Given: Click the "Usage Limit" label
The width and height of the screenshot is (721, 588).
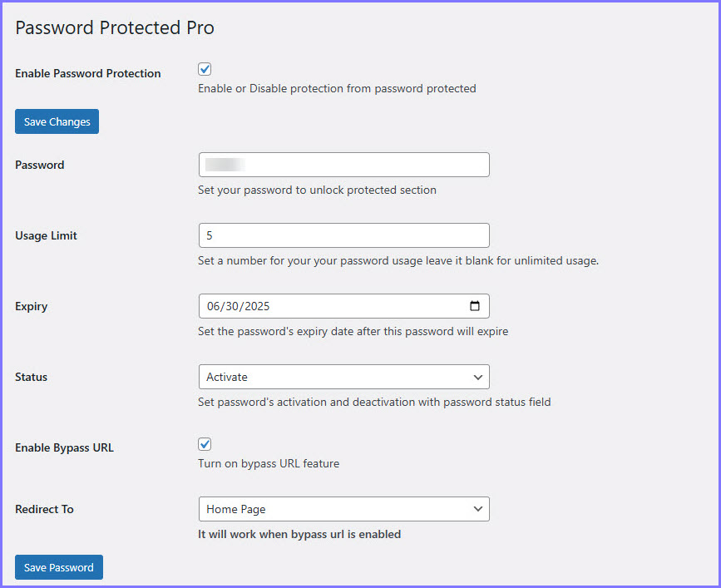Looking at the screenshot, I should (x=46, y=235).
